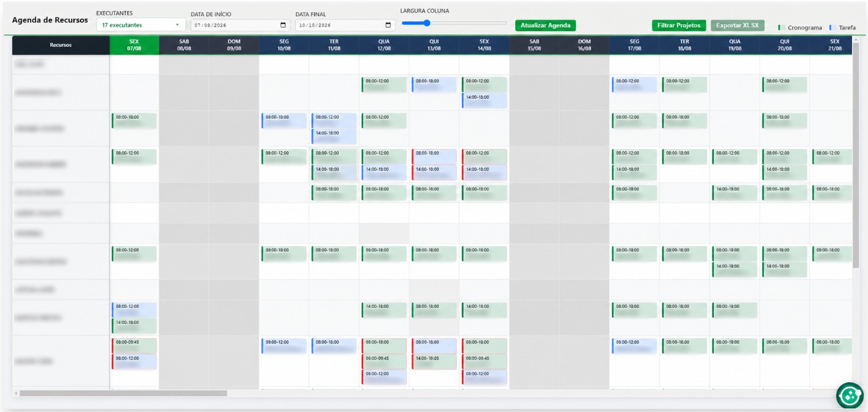Click the Data de Início date field
Viewport: 868px width, 412px height.
pos(240,25)
